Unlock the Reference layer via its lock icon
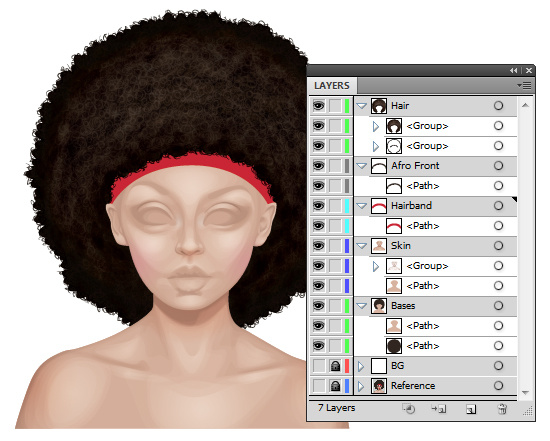The image size is (550, 441). point(335,386)
